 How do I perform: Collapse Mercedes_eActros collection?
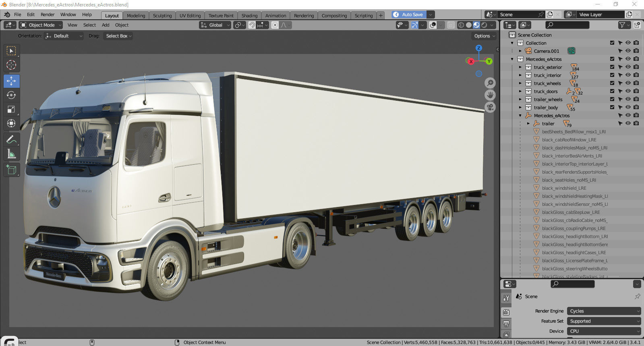[x=512, y=59]
